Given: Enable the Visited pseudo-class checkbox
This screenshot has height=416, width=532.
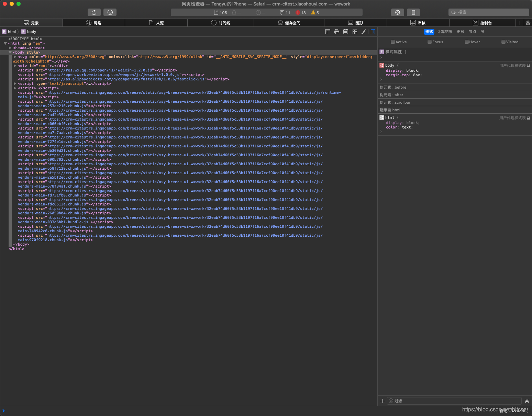Looking at the screenshot, I should (x=503, y=42).
